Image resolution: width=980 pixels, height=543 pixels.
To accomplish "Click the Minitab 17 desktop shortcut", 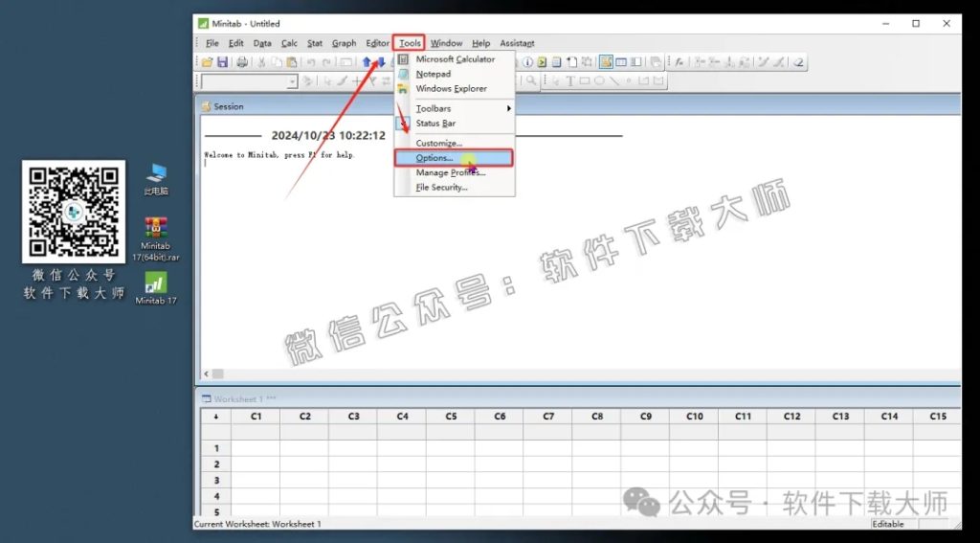I will [x=156, y=288].
